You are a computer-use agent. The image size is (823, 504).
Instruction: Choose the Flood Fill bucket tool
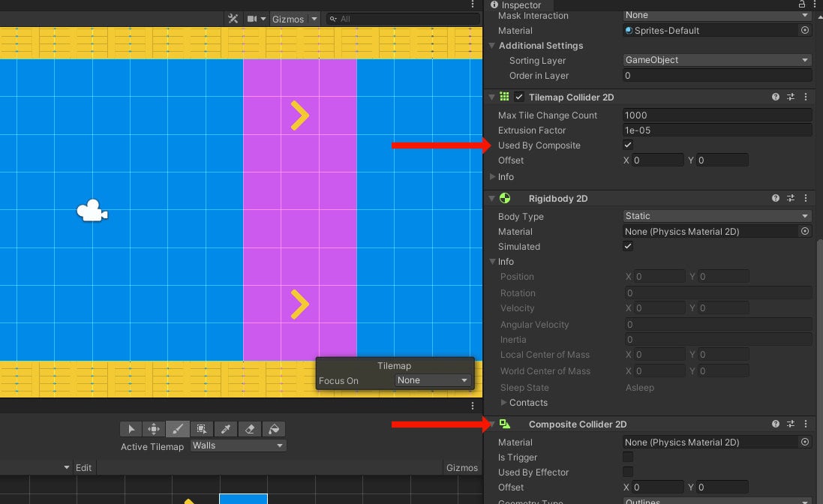[x=274, y=428]
